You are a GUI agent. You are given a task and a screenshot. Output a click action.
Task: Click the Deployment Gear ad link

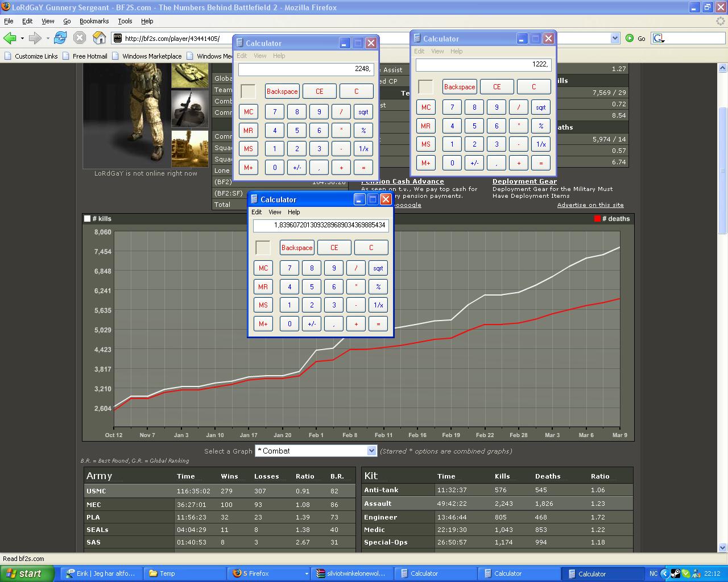click(x=524, y=181)
